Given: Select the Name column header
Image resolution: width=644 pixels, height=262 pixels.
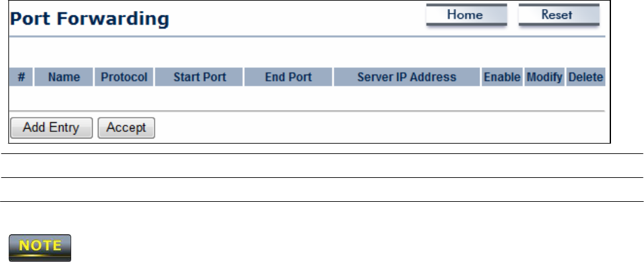Looking at the screenshot, I should [63, 77].
